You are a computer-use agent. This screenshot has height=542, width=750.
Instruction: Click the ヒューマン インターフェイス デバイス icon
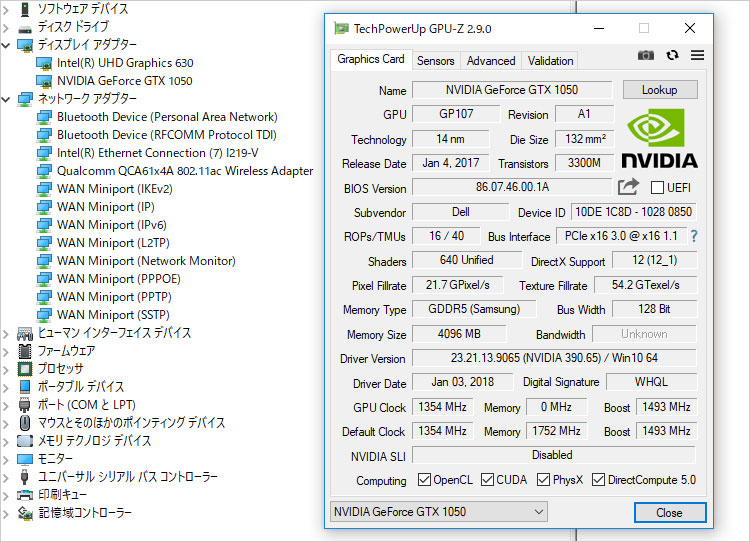[25, 333]
